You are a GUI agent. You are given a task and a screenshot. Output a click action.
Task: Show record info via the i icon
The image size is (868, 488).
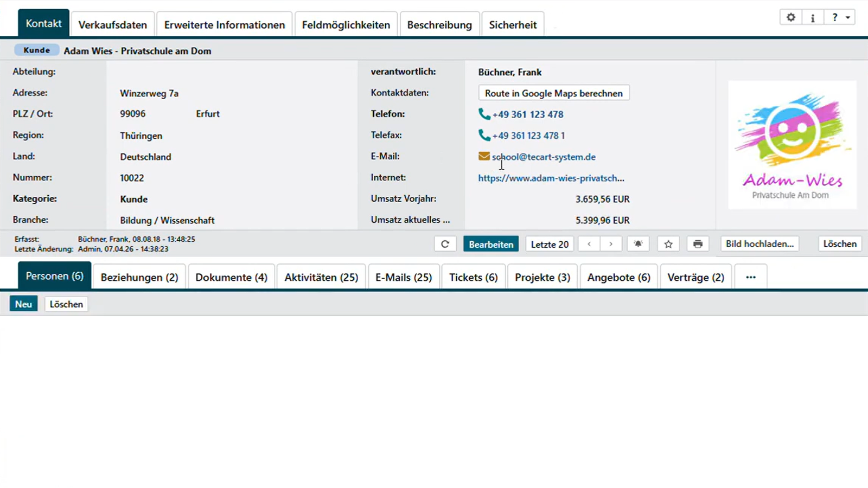coord(813,17)
